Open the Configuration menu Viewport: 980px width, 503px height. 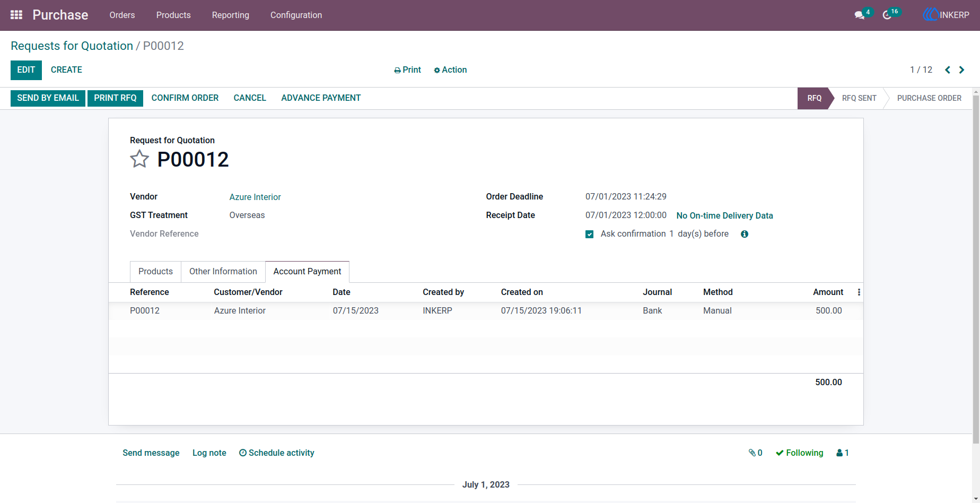pos(296,15)
